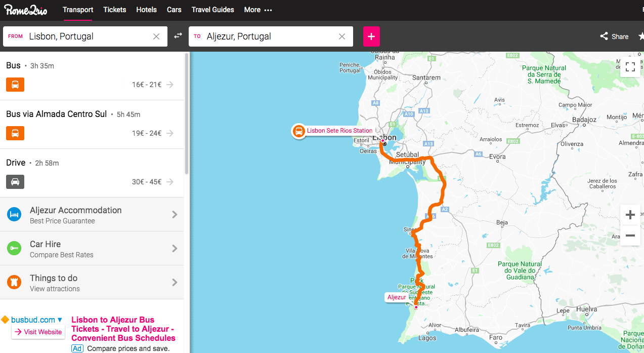The image size is (644, 353).
Task: Clear the Lisbon, Portugal origin field
Action: (156, 36)
